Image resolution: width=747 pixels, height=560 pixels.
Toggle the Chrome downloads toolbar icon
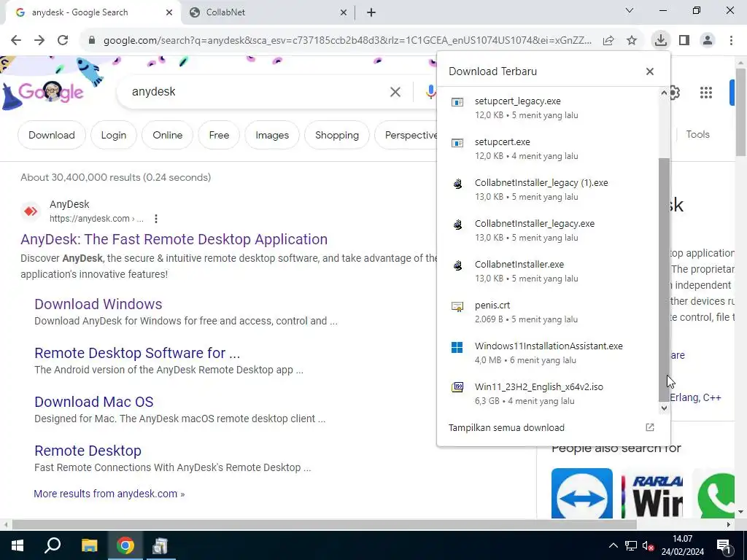[660, 40]
